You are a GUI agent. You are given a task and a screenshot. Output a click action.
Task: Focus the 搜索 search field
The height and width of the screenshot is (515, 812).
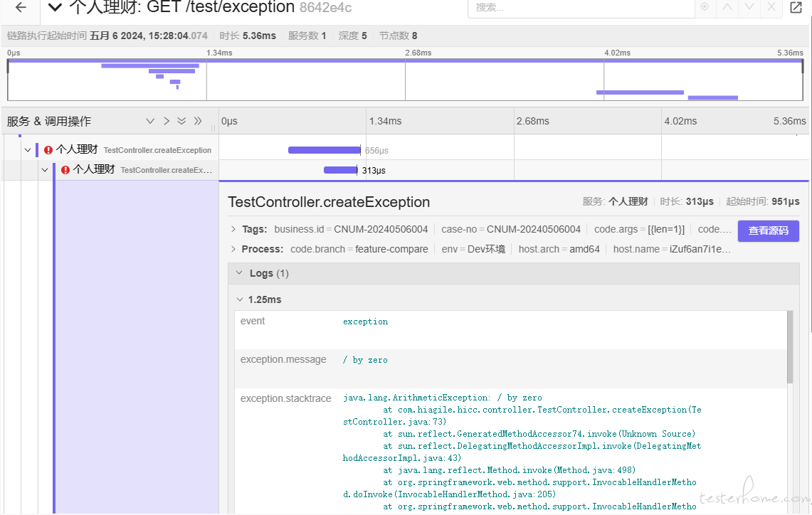pos(581,8)
